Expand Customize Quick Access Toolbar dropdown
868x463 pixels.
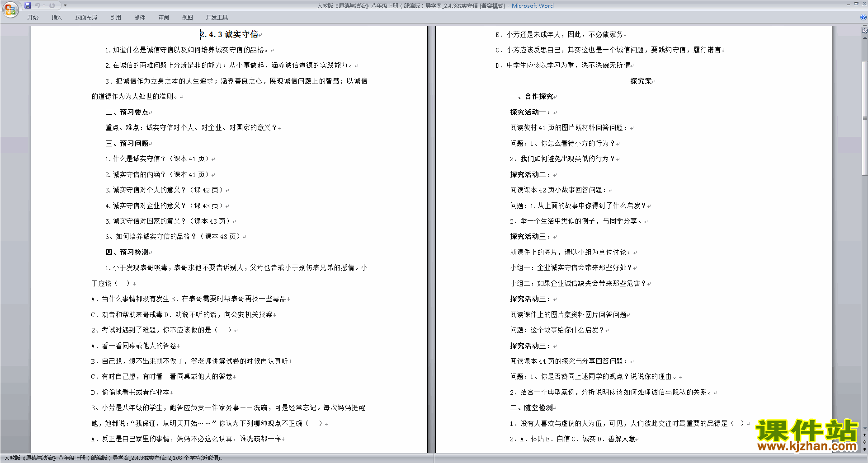coord(65,5)
